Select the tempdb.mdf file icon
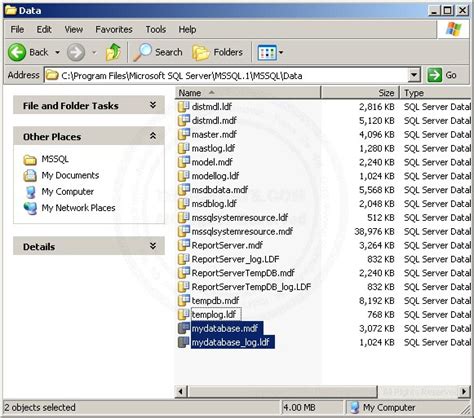Screen dimensions: 474x418 [x=184, y=301]
